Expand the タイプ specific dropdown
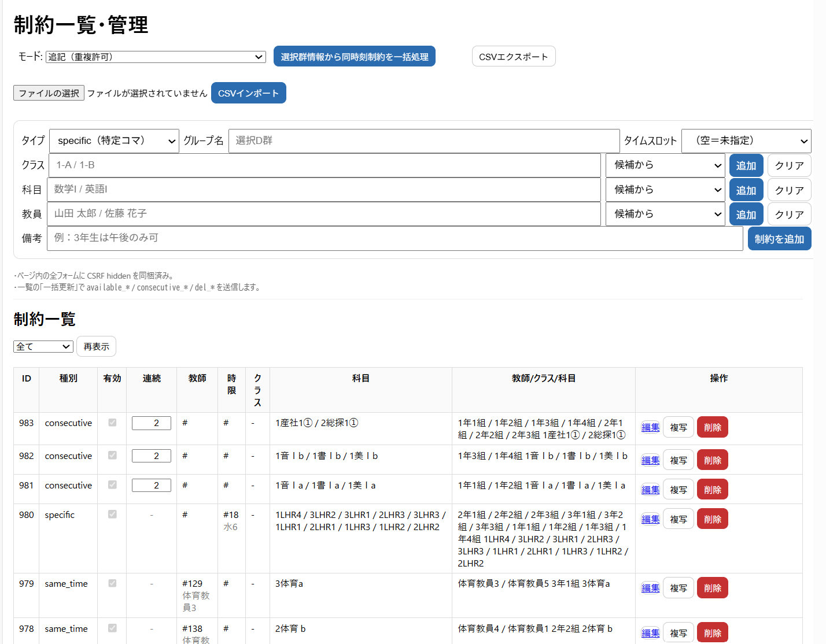The width and height of the screenshot is (826, 644). (x=114, y=141)
